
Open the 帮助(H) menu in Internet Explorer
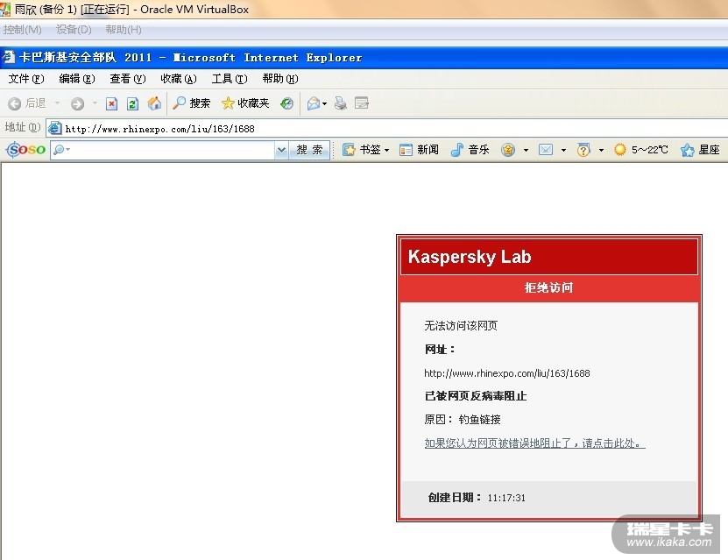click(280, 79)
